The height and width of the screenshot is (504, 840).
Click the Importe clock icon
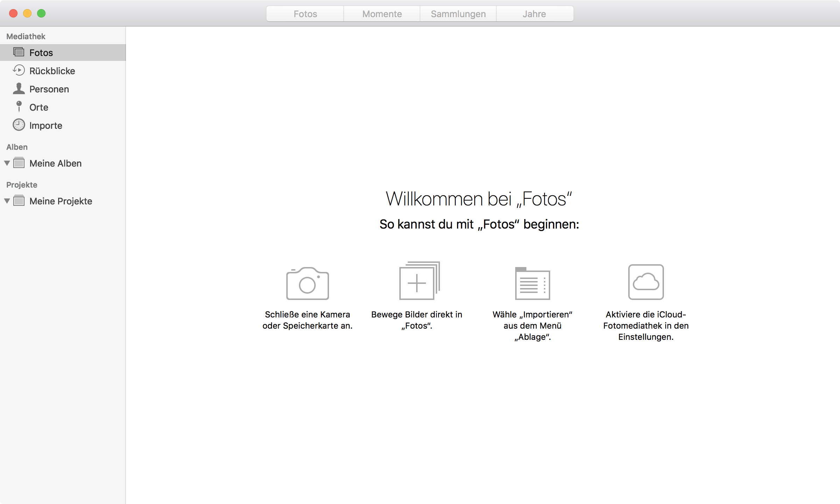(x=19, y=125)
